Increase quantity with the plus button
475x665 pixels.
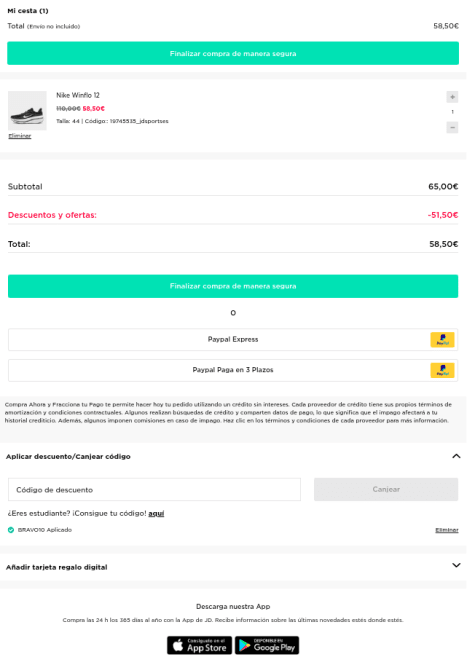(x=452, y=97)
